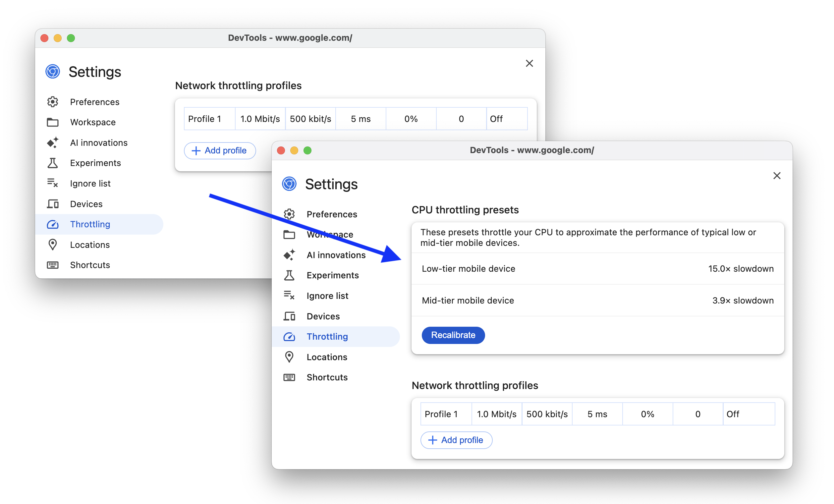The width and height of the screenshot is (834, 504).
Task: Open Throttling in foreground DevTools
Action: [326, 336]
